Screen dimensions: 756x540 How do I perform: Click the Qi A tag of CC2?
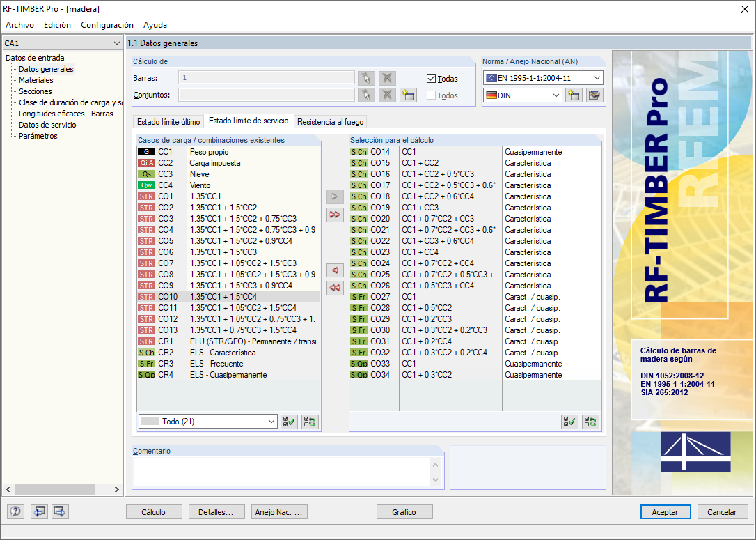pyautogui.click(x=147, y=163)
